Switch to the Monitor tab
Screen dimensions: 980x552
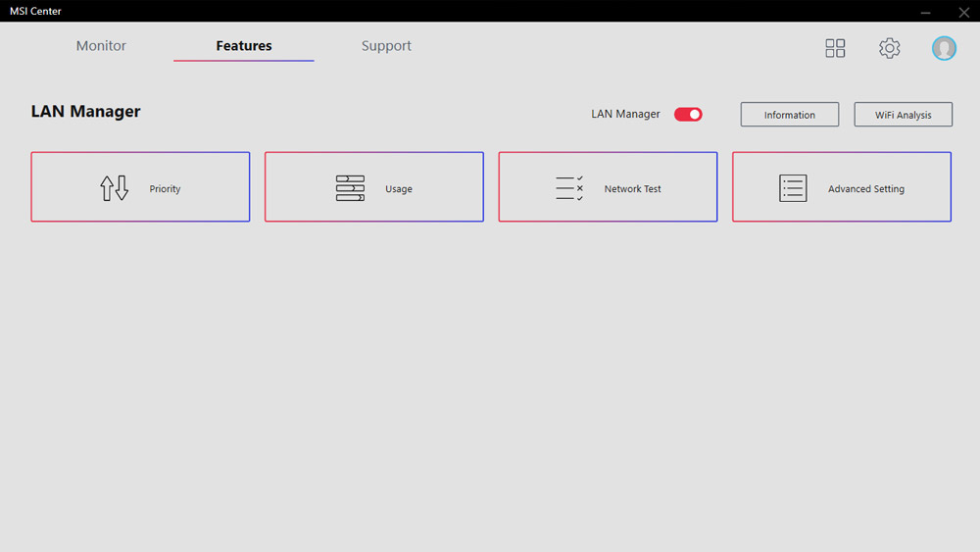[x=101, y=46]
